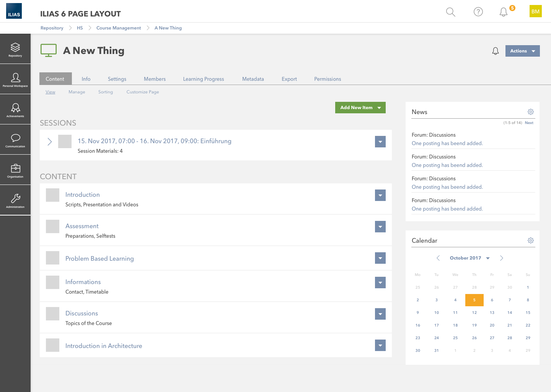551x392 pixels.
Task: Open the News panel settings gear
Action: point(530,112)
